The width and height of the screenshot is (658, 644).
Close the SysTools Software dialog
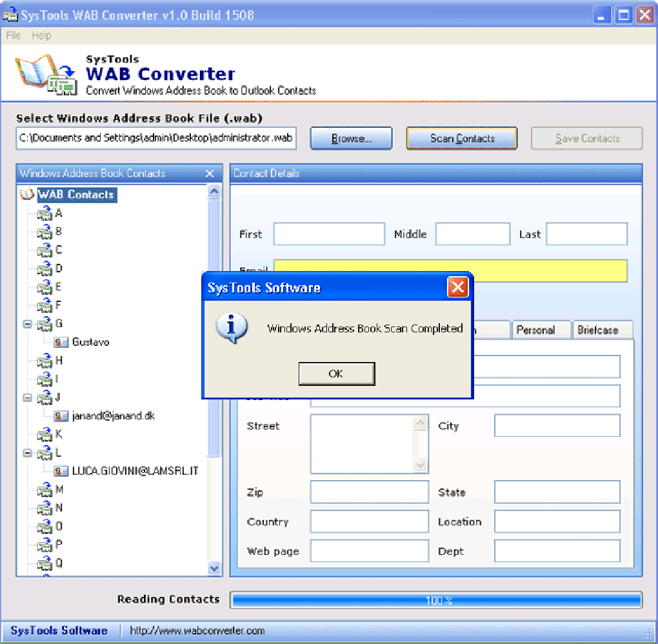coord(458,287)
